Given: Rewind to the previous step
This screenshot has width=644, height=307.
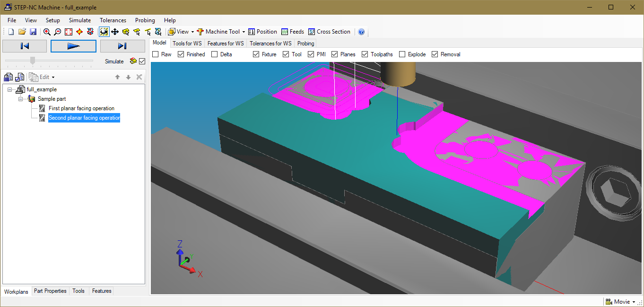Looking at the screenshot, I should pyautogui.click(x=25, y=46).
